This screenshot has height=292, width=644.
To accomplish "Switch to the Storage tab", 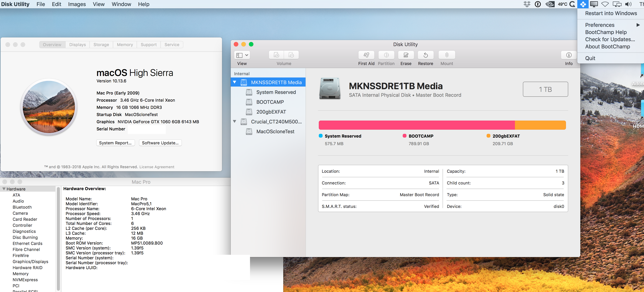I will (101, 44).
